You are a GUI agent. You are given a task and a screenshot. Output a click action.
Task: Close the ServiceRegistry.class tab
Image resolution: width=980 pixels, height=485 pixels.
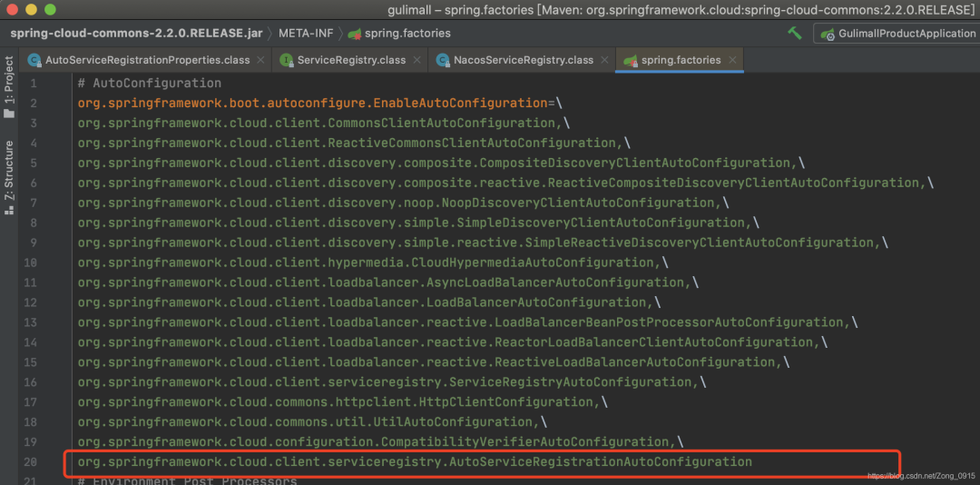point(417,60)
